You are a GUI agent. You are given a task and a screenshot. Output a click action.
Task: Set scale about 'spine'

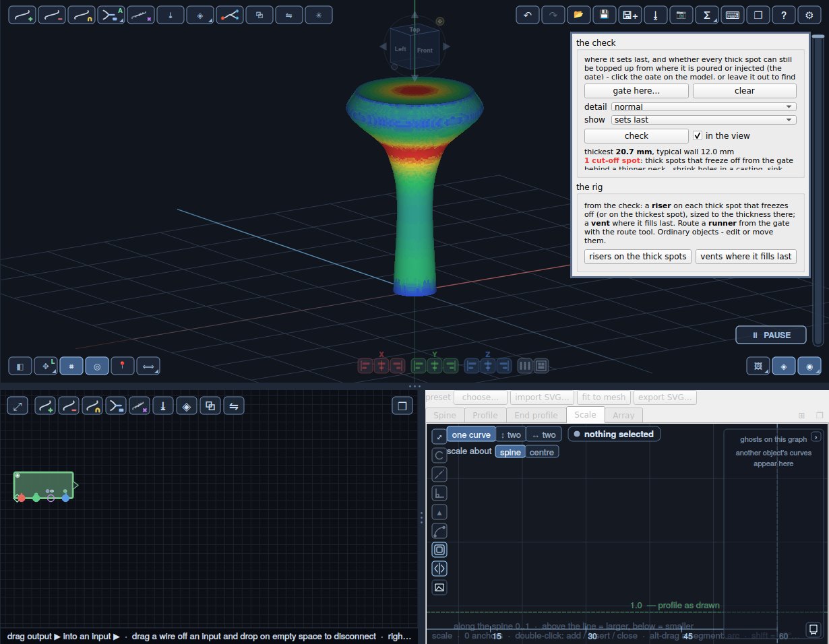(x=510, y=452)
